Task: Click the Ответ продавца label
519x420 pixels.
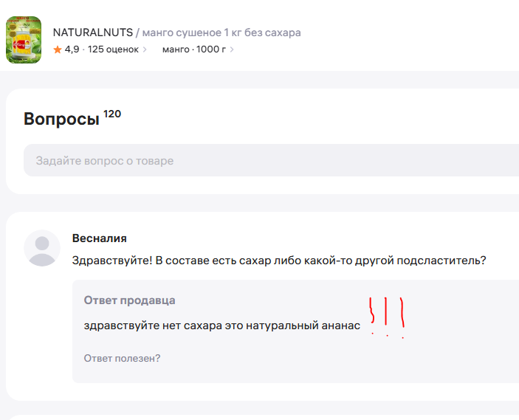Action: [x=129, y=300]
